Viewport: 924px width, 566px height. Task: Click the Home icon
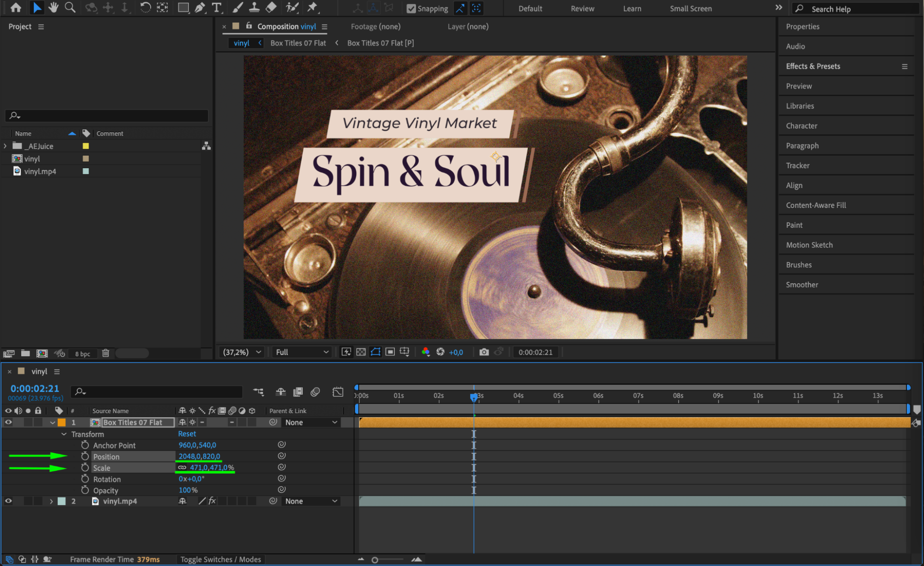[x=16, y=7]
